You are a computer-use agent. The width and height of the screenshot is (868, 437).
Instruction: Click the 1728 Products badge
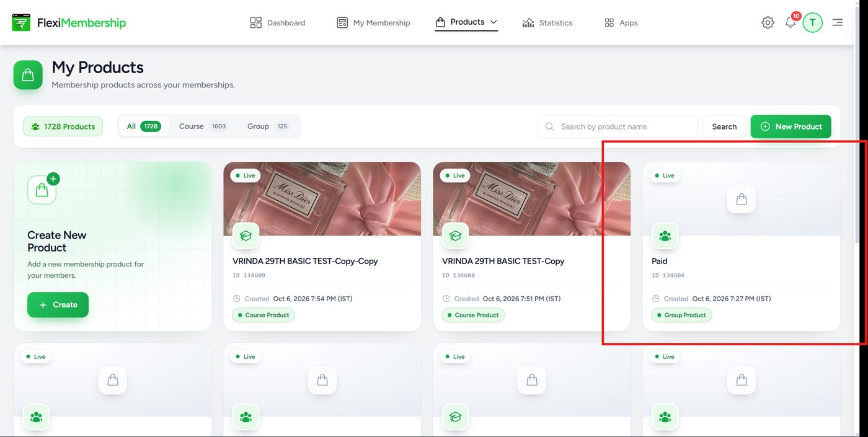(63, 126)
